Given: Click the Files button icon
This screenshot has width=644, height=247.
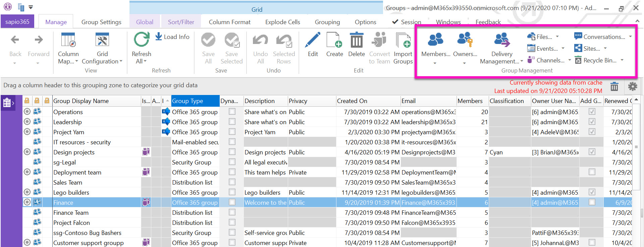Looking at the screenshot, I should click(x=531, y=37).
